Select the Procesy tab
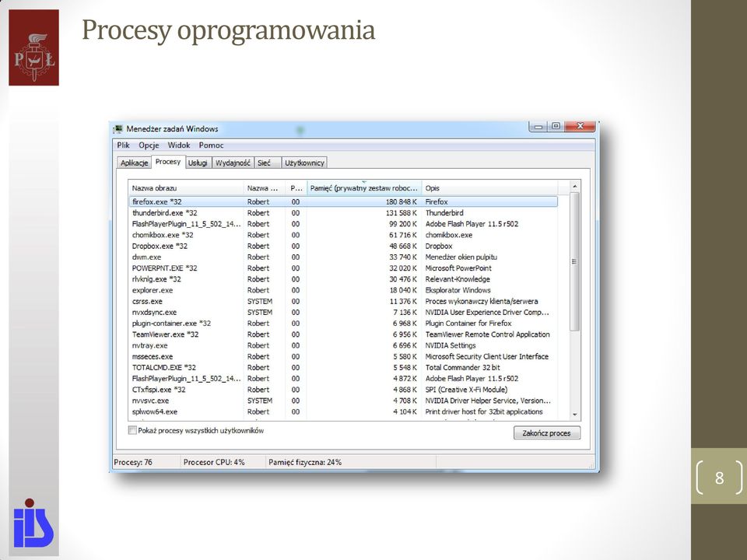Viewport: 747px width, 560px height. (x=168, y=162)
